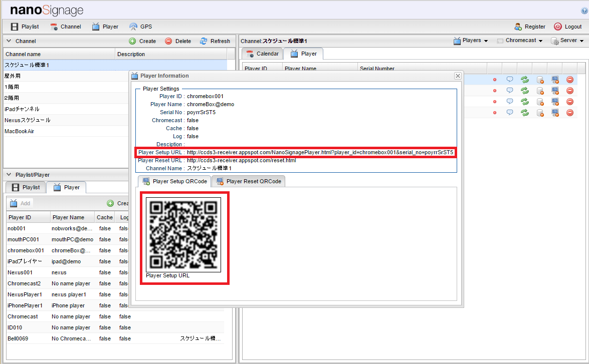Image resolution: width=589 pixels, height=364 pixels.
Task: Click the Player Setup QR code image
Action: click(183, 234)
